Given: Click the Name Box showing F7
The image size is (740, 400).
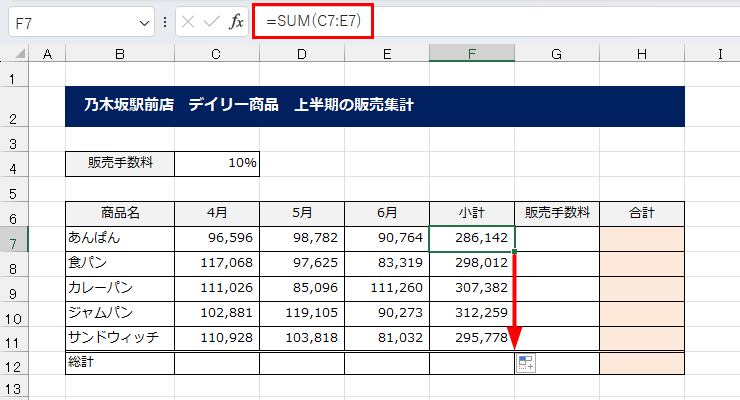Looking at the screenshot, I should [x=81, y=22].
